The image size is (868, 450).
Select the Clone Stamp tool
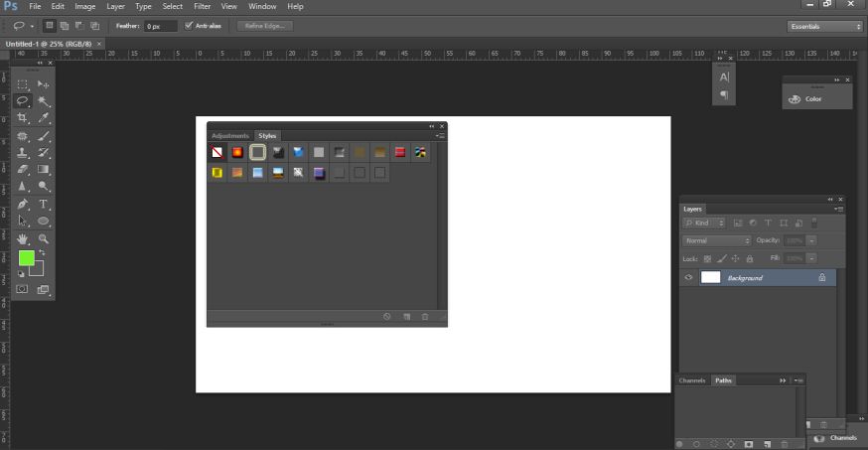22,153
